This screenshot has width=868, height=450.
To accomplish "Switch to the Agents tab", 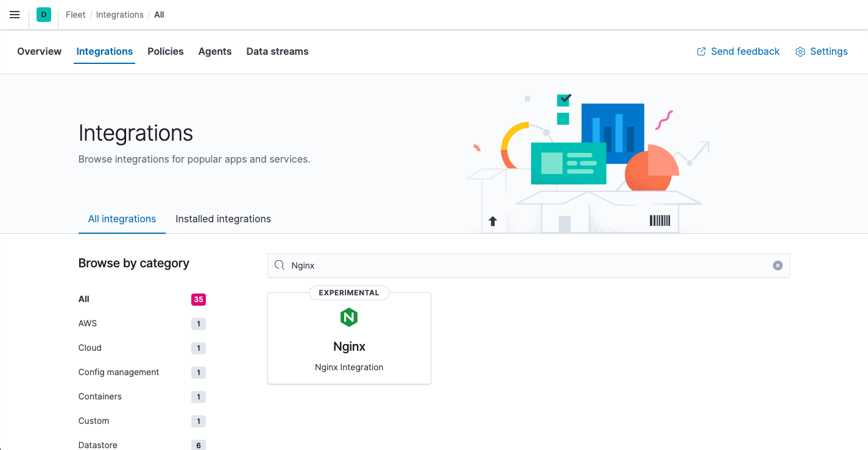I will pos(214,51).
